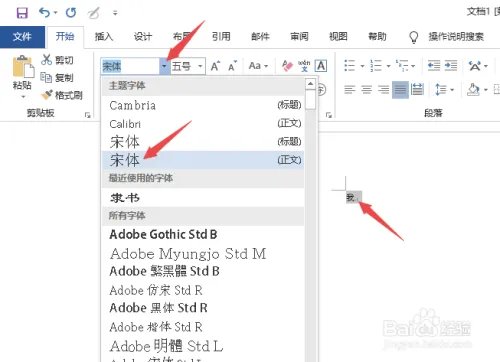
Task: Select Adobe 繁黑體 Std B font
Action: point(203,271)
